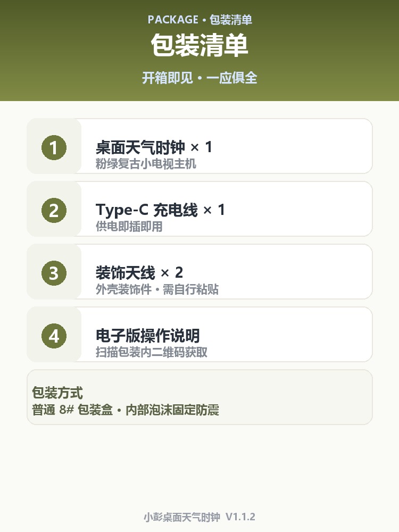Click empty area of 包装方式 card
The height and width of the screenshot is (532, 399).
pos(298,397)
